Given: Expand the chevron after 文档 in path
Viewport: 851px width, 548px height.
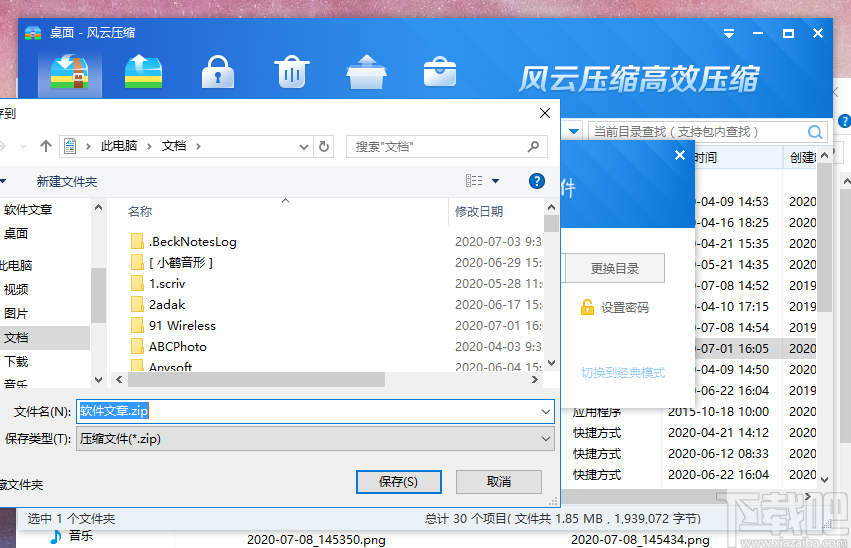Looking at the screenshot, I should [x=198, y=146].
